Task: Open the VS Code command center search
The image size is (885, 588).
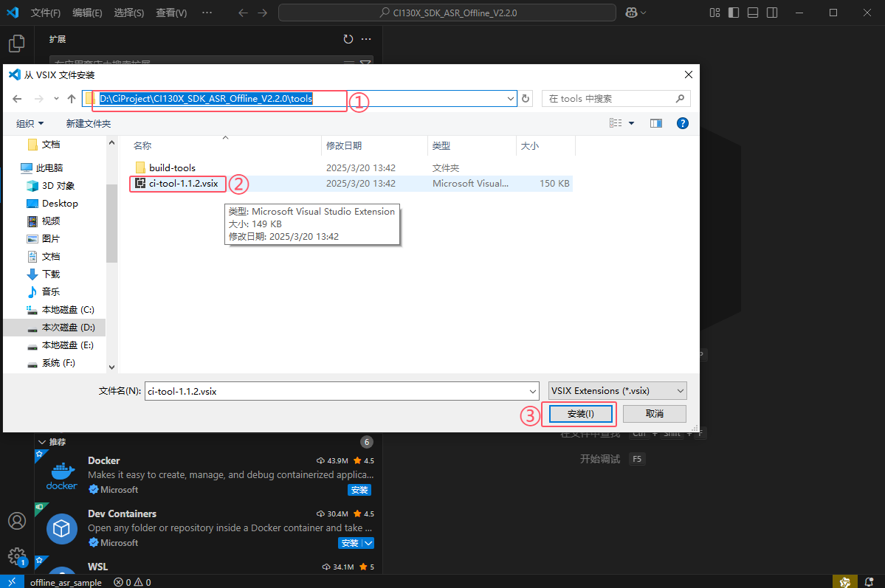Action: [x=447, y=13]
